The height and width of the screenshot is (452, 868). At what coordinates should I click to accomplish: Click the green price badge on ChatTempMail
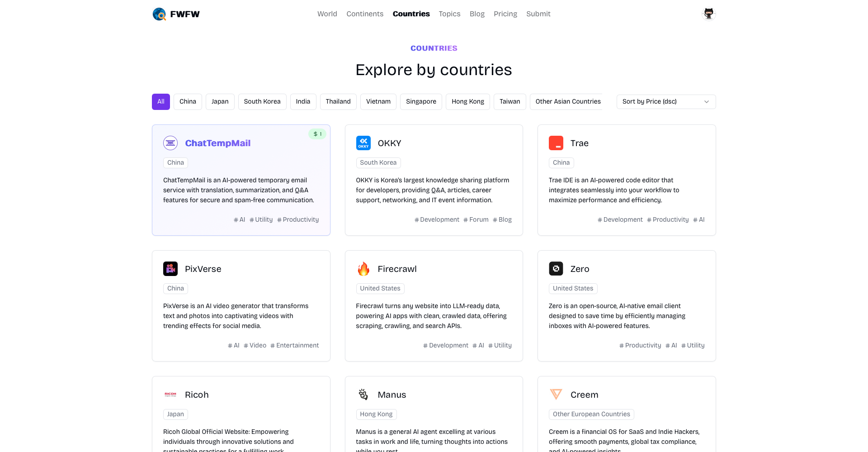pos(317,134)
